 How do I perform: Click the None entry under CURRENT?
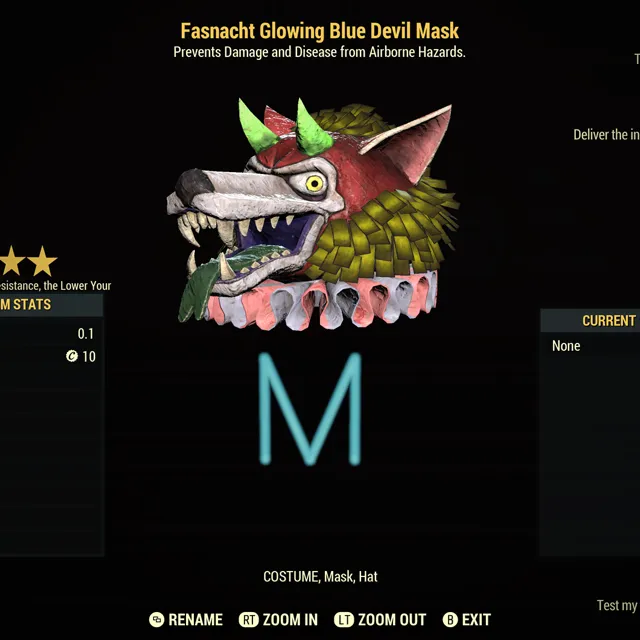(x=566, y=346)
